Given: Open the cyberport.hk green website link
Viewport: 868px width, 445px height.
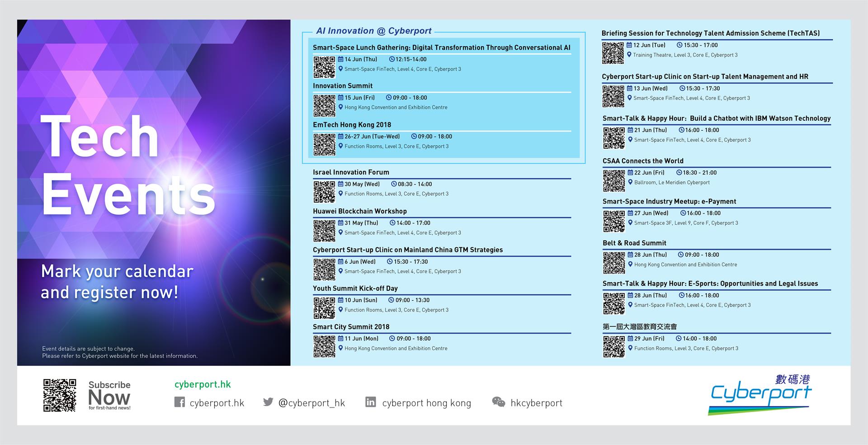Looking at the screenshot, I should [x=203, y=384].
